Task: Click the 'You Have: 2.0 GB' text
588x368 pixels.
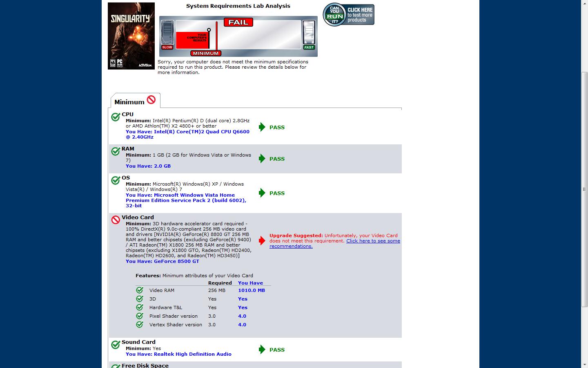Action: tap(148, 166)
